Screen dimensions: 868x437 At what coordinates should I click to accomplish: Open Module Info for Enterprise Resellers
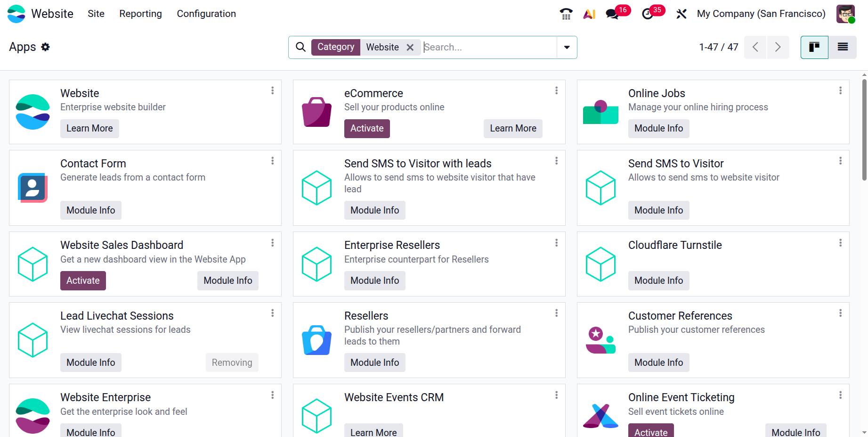point(374,280)
